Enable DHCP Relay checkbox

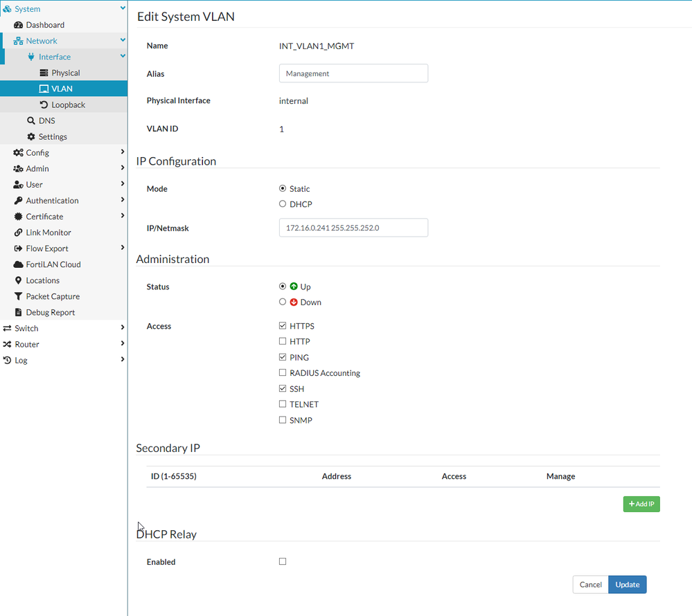283,561
